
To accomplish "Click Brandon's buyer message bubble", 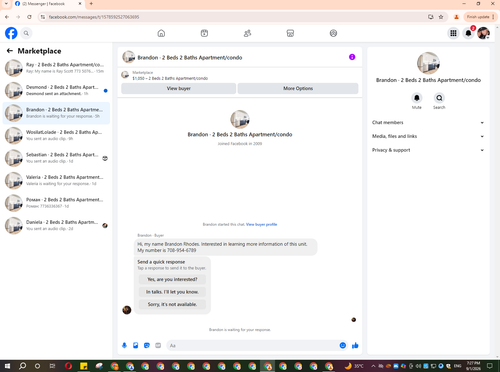I will (226, 247).
